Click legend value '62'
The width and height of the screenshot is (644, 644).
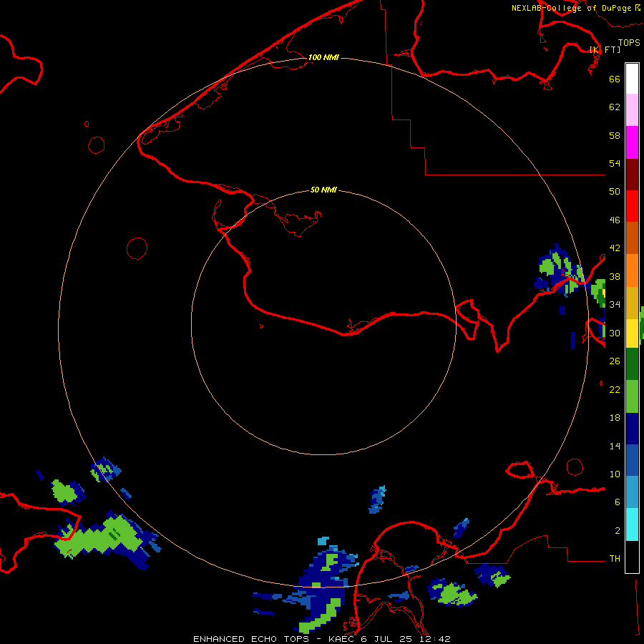(x=615, y=107)
